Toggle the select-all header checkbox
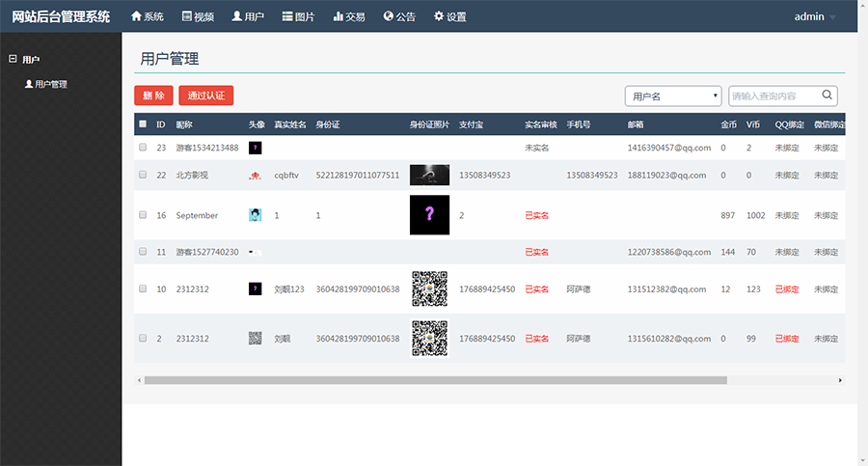The height and width of the screenshot is (466, 868). coord(143,124)
